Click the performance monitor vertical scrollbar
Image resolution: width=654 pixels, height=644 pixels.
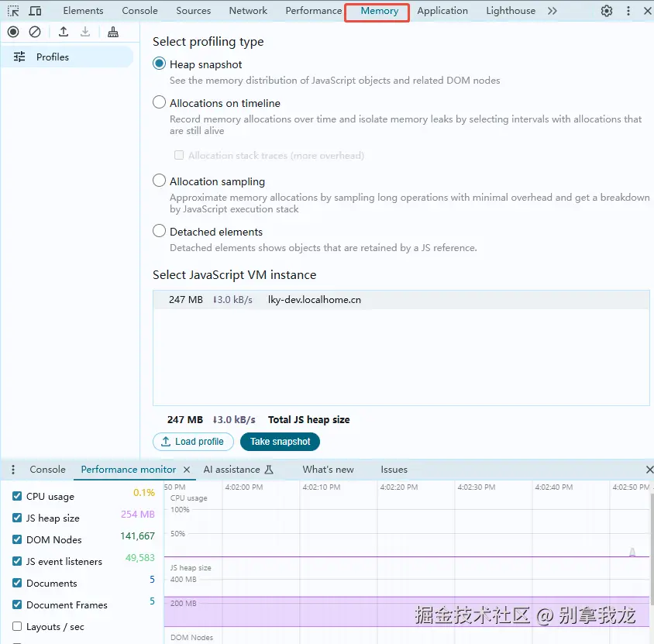[652, 550]
